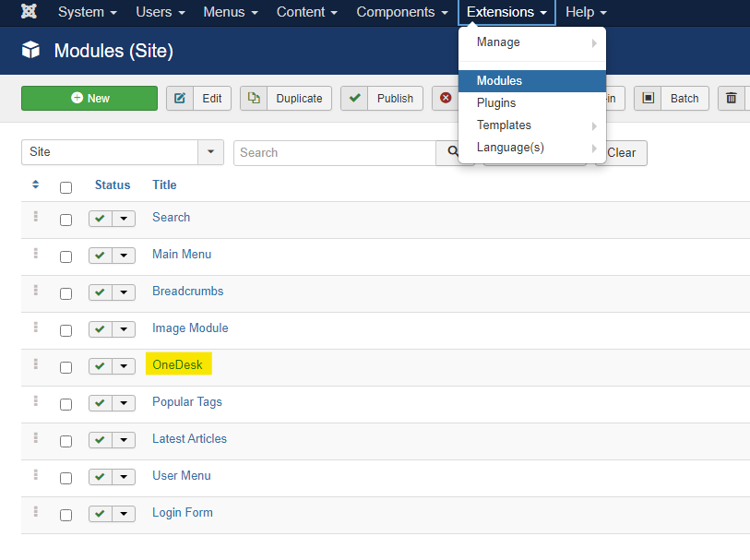Viewport: 750px width, 560px height.
Task: Select the Login Form checkbox
Action: point(65,515)
